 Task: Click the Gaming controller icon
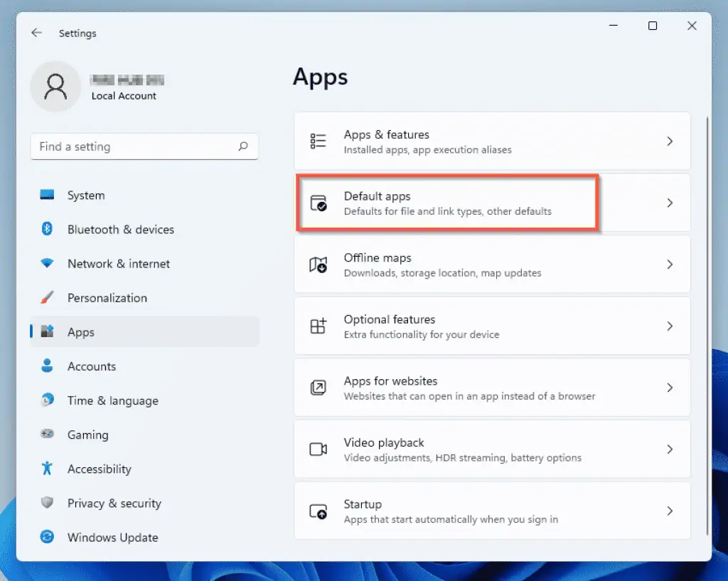coord(47,434)
